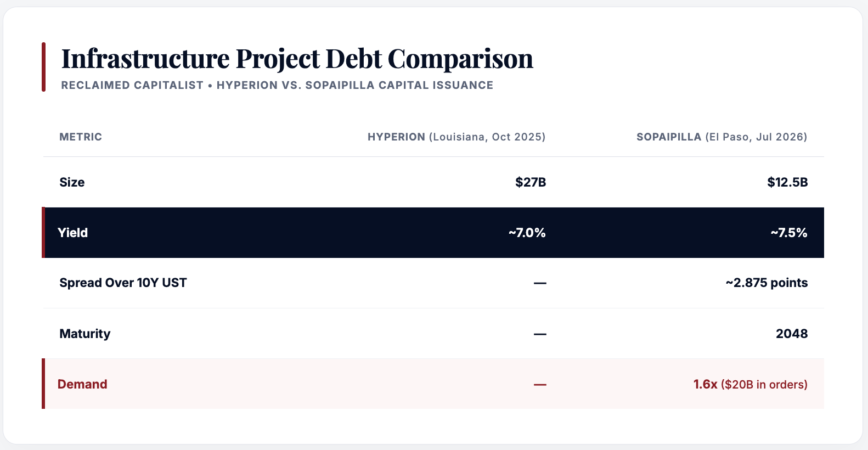
Task: Click the ~7.5% Sopaipilla yield value
Action: [x=788, y=233]
